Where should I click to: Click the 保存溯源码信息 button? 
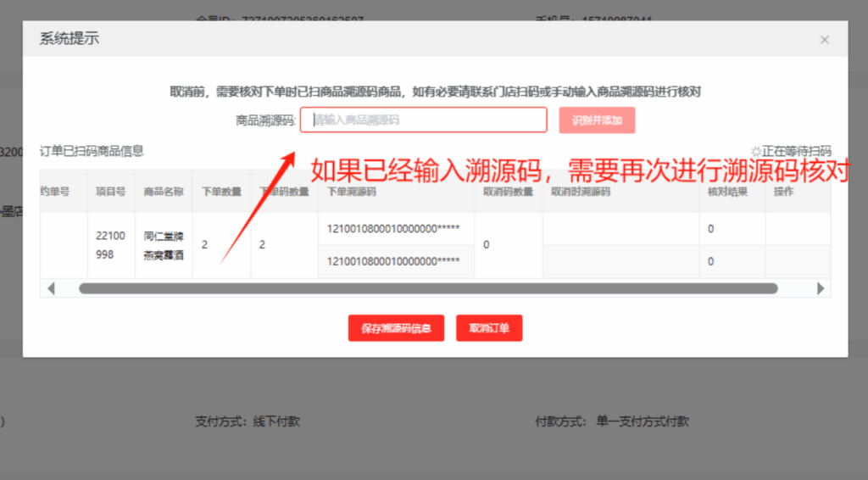pyautogui.click(x=396, y=328)
